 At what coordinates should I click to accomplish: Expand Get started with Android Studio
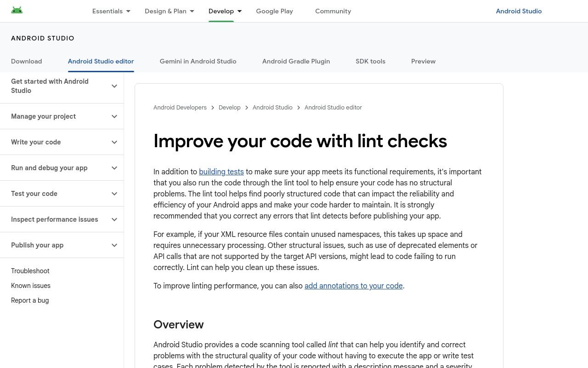(62, 86)
